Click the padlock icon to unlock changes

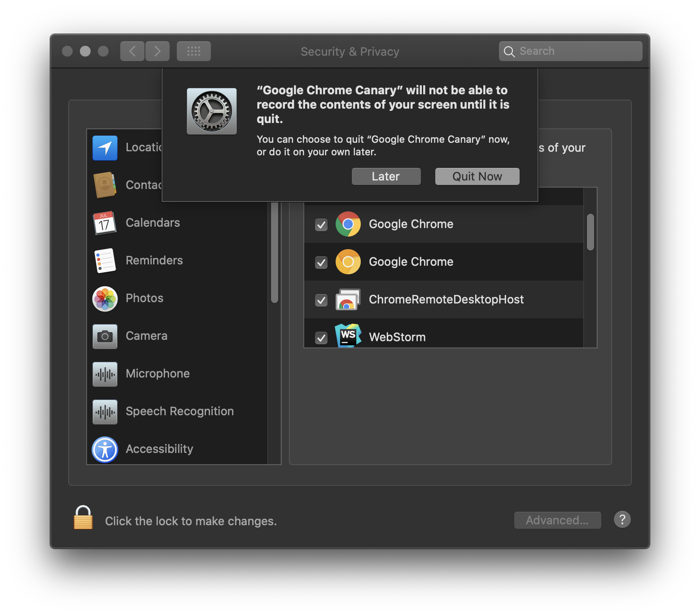click(x=83, y=518)
